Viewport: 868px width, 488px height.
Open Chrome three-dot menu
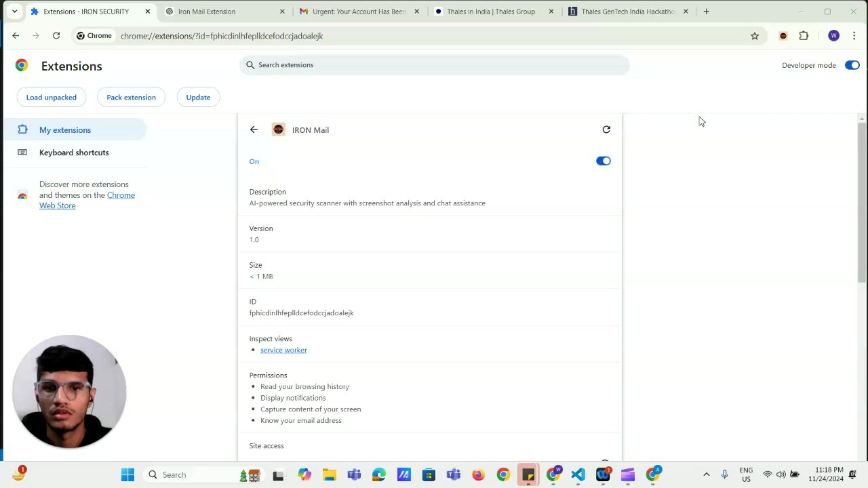(x=853, y=36)
